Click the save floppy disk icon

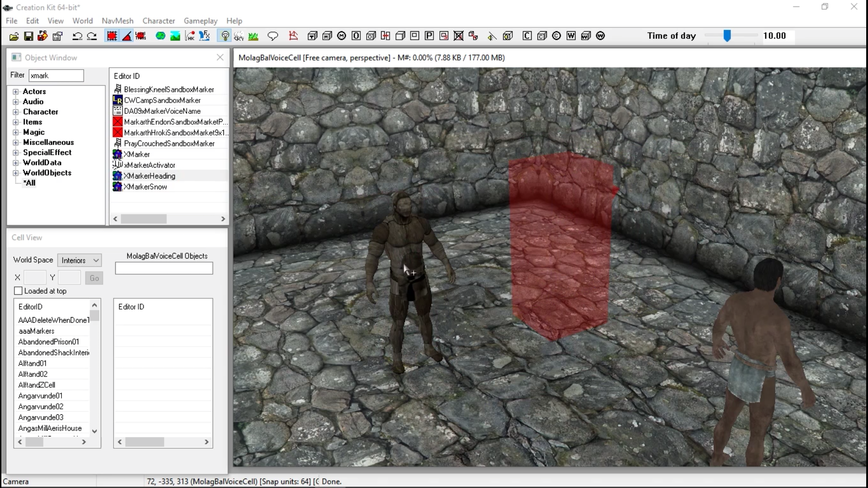28,36
